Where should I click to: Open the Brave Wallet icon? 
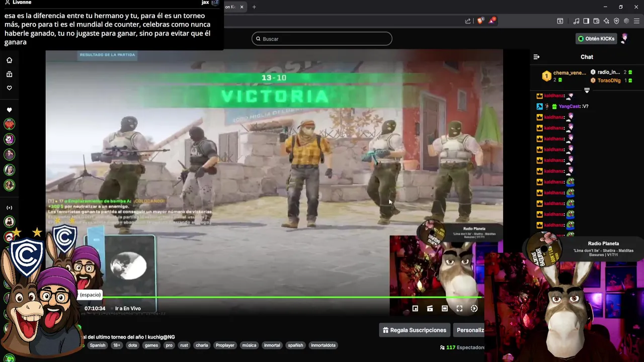click(x=596, y=21)
